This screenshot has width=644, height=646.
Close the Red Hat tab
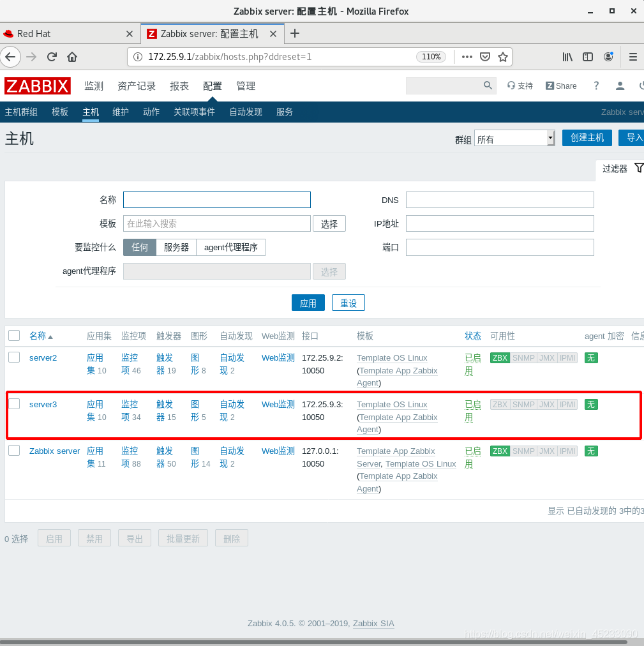pos(130,34)
